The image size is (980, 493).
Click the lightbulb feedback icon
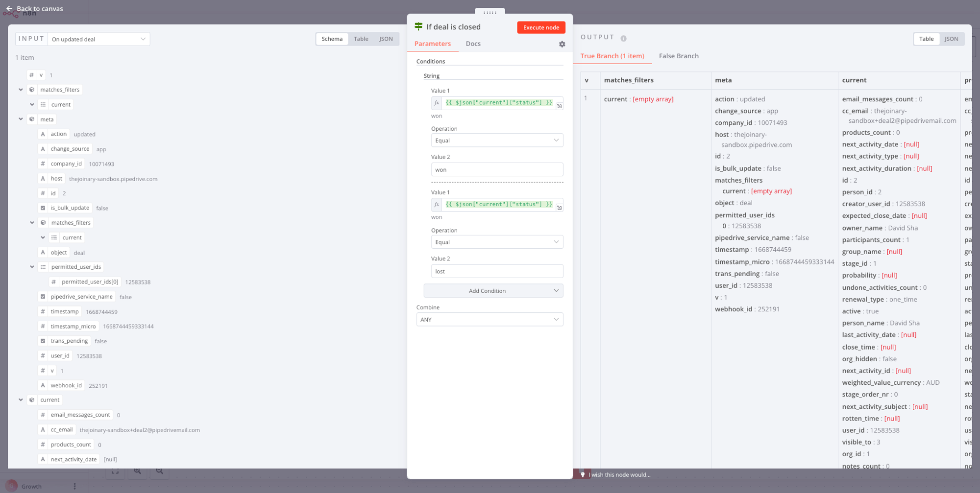point(582,474)
